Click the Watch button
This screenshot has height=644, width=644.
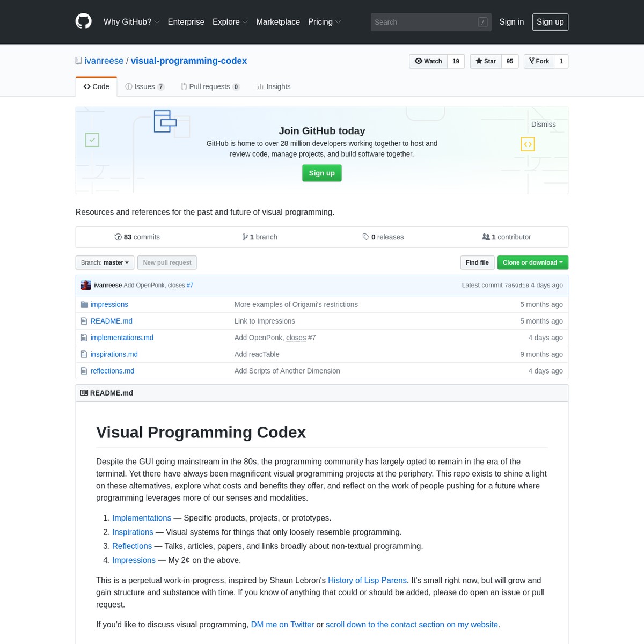[x=428, y=61]
